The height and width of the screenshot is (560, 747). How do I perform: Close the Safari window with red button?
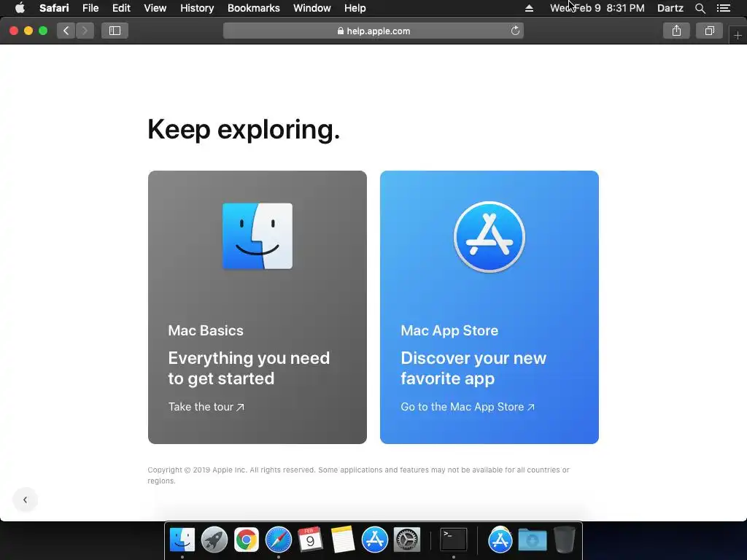click(14, 31)
